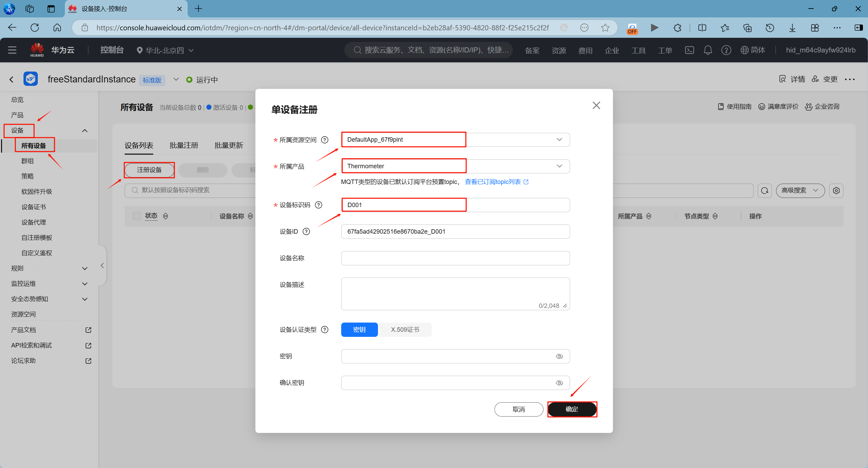
Task: Open the 使用指南 guide icon
Action: pos(721,106)
